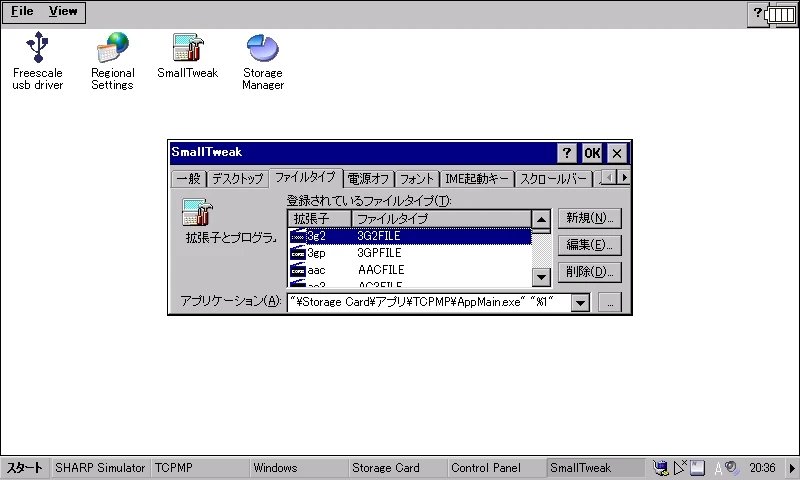This screenshot has width=800, height=480.
Task: Switch to the IME起動キー tab
Action: pos(477,179)
